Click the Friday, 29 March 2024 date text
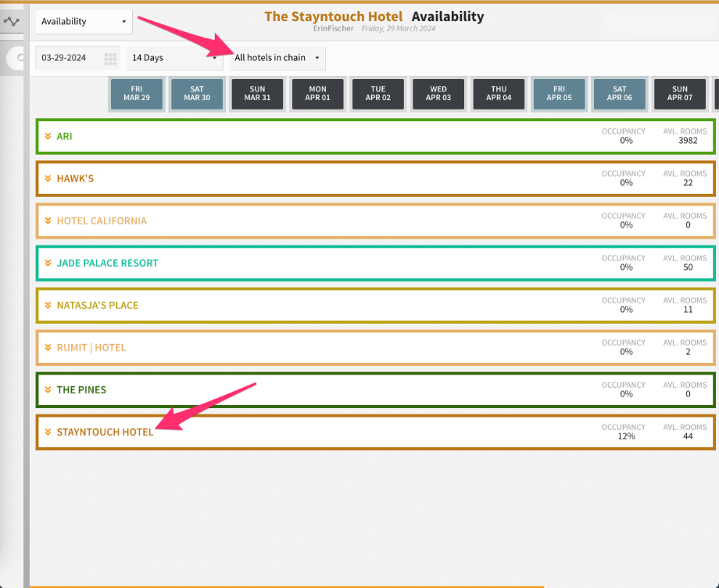Screen dimensions: 719x588 [399, 28]
